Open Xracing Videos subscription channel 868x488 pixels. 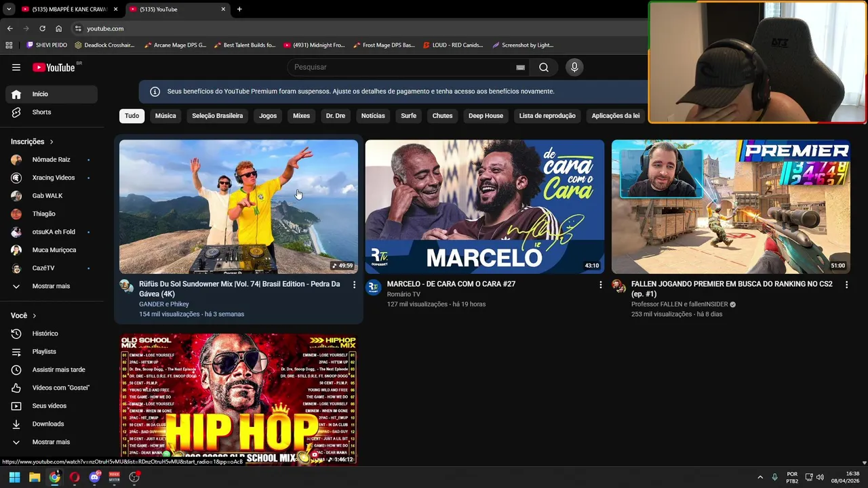click(x=52, y=178)
